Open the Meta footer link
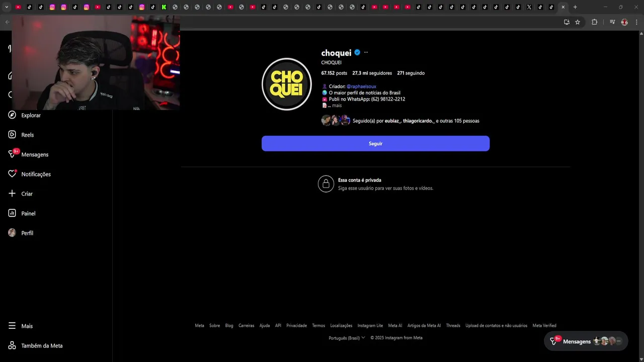 [x=200, y=325]
